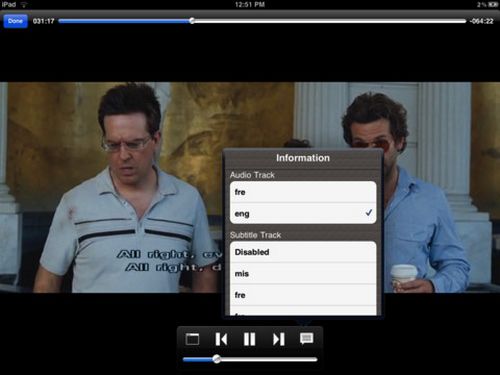Click the remaining time -064:22 label

481,21
